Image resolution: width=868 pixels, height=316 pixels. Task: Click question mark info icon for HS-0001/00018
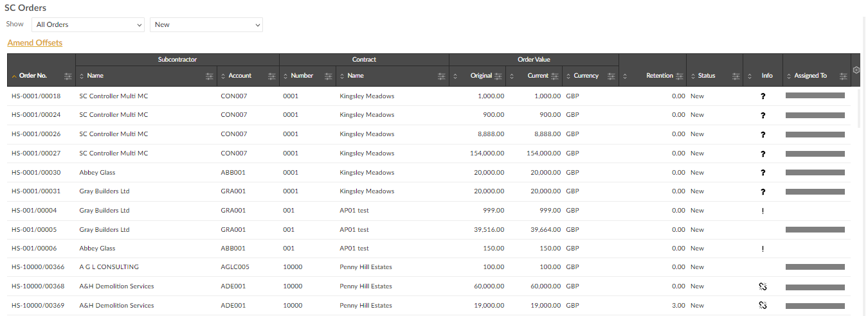coord(763,96)
